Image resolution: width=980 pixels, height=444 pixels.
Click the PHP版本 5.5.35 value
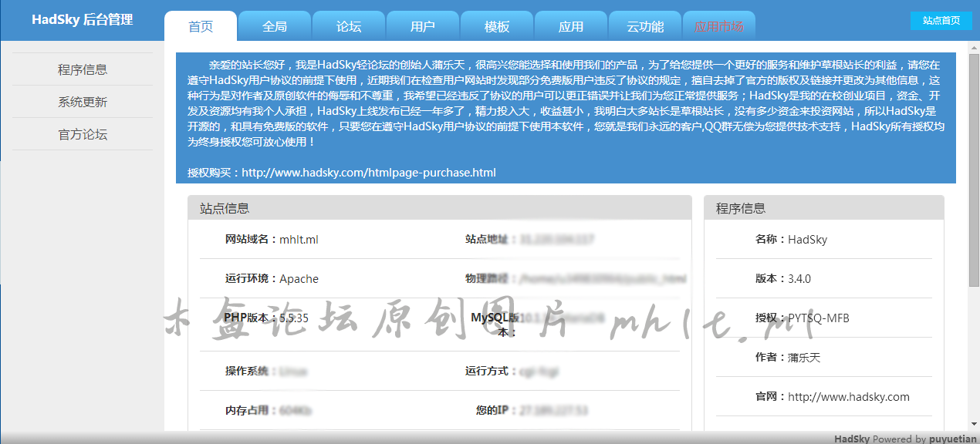pyautogui.click(x=294, y=318)
